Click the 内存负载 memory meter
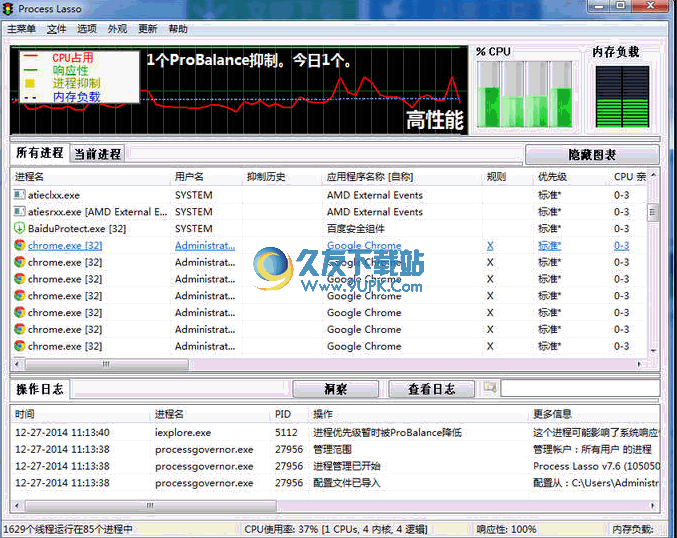Viewport: 677px width, 538px height. click(622, 96)
